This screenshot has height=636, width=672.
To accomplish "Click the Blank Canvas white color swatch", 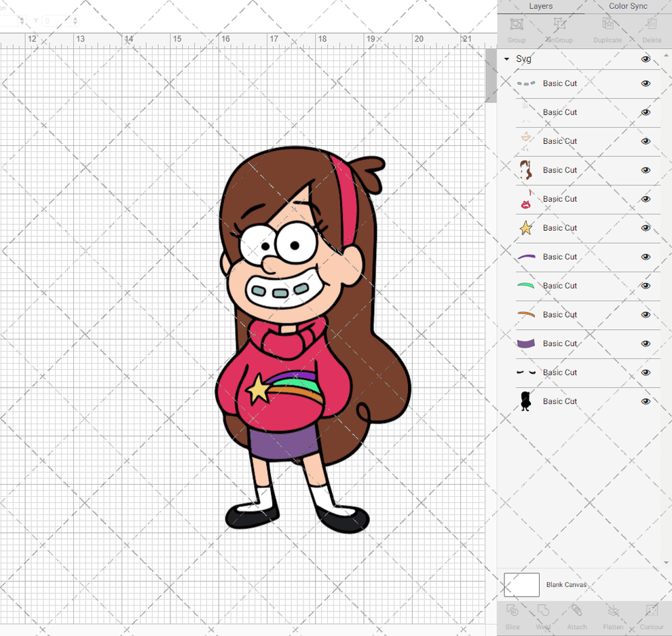I will pos(521,584).
